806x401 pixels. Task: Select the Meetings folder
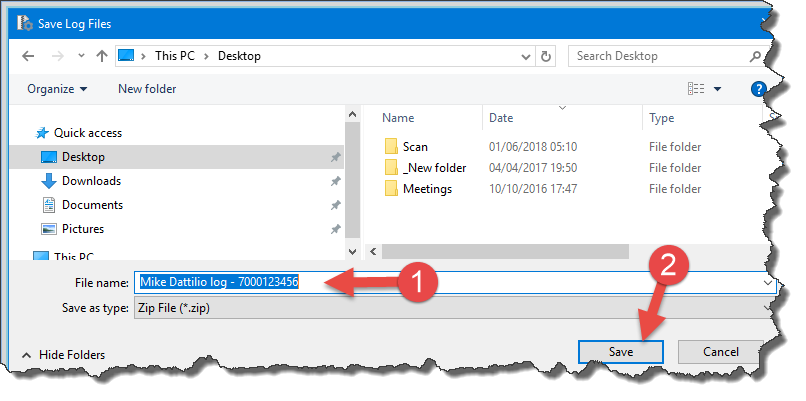[427, 189]
